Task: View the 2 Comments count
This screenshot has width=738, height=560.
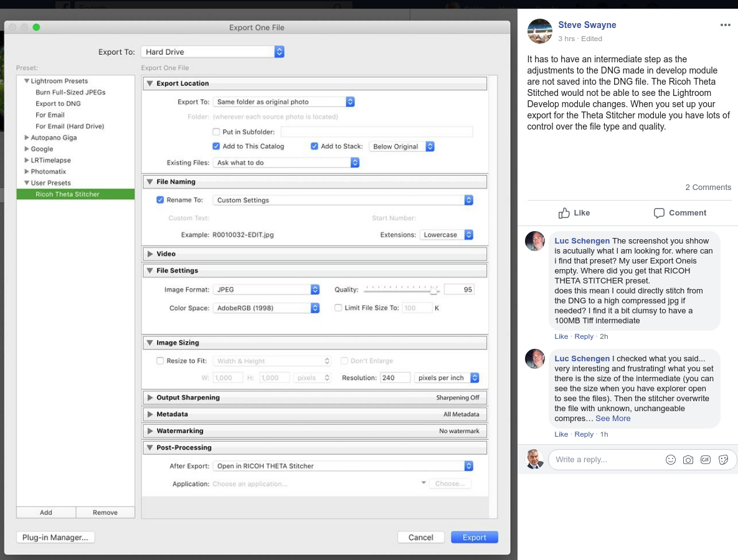Action: (x=708, y=187)
